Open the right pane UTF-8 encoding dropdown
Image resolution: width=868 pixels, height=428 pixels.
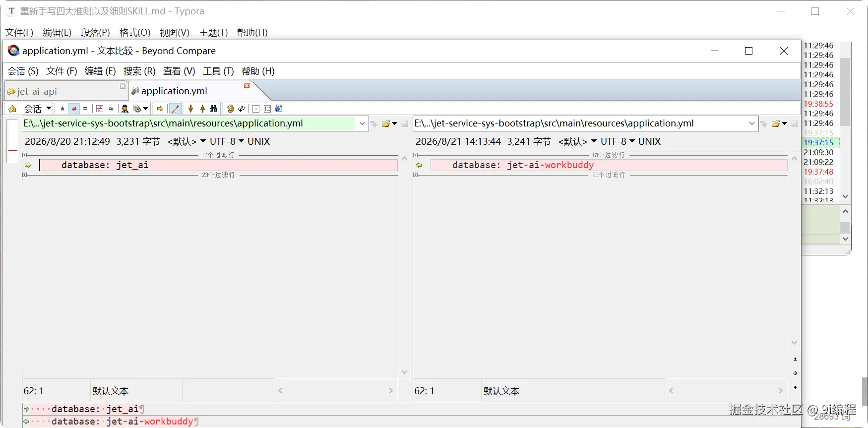click(x=618, y=141)
